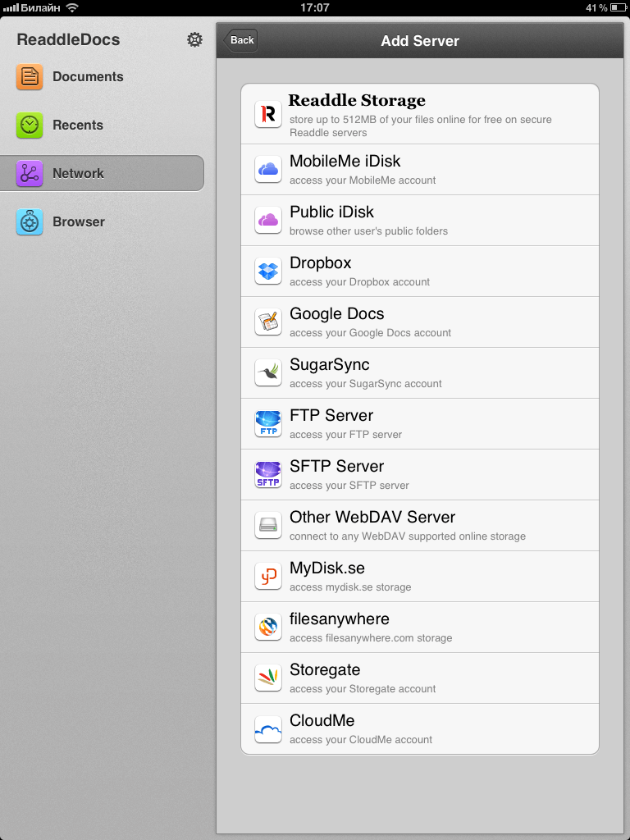Click the Readdle Storage R logo icon
This screenshot has height=840, width=630.
(268, 113)
